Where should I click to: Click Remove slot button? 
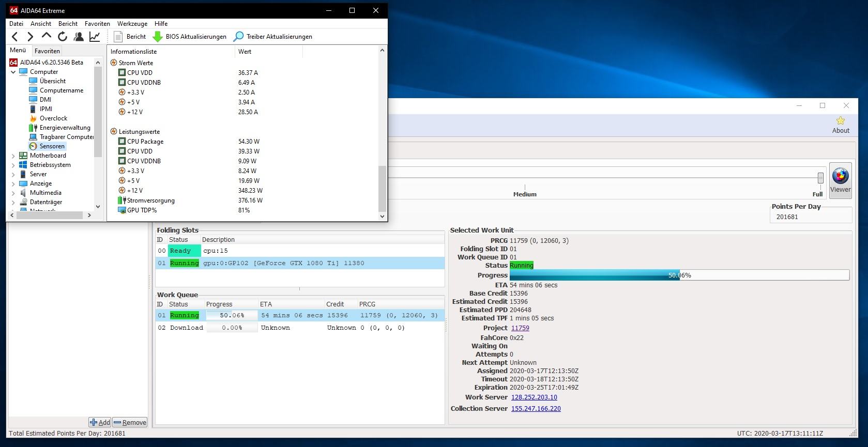(130, 422)
